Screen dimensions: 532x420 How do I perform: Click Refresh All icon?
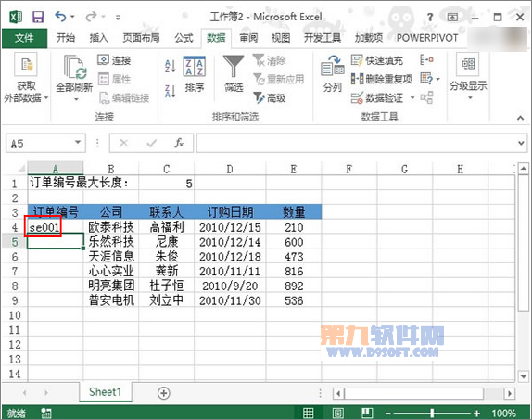tap(75, 67)
